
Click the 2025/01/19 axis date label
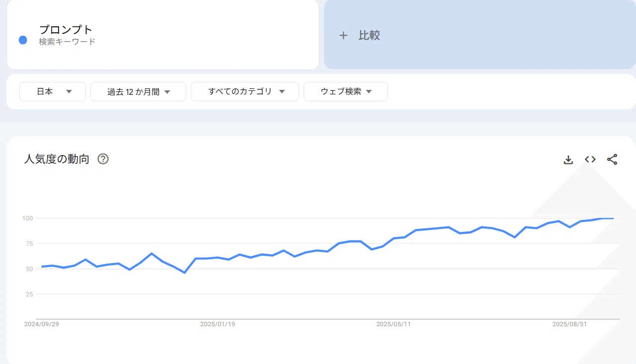[x=218, y=324]
